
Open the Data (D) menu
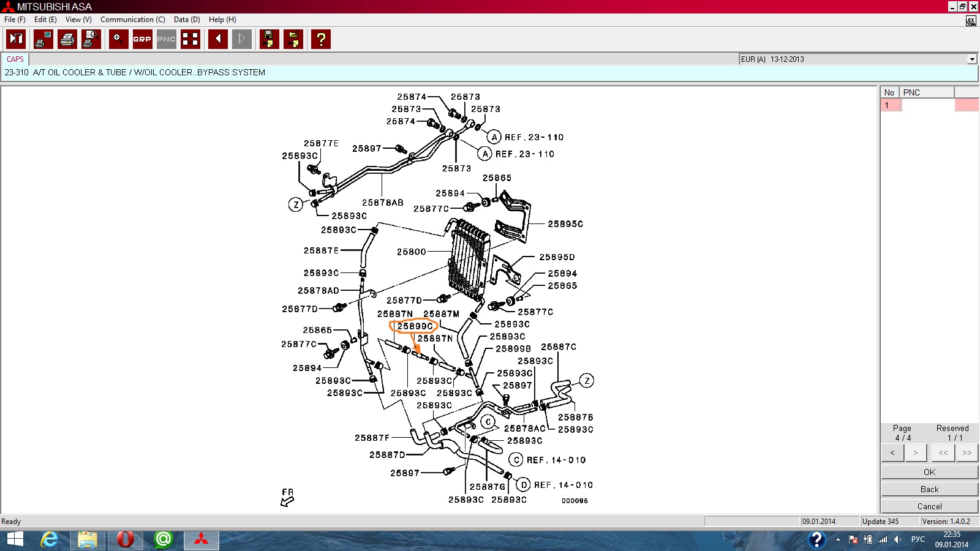pyautogui.click(x=187, y=20)
